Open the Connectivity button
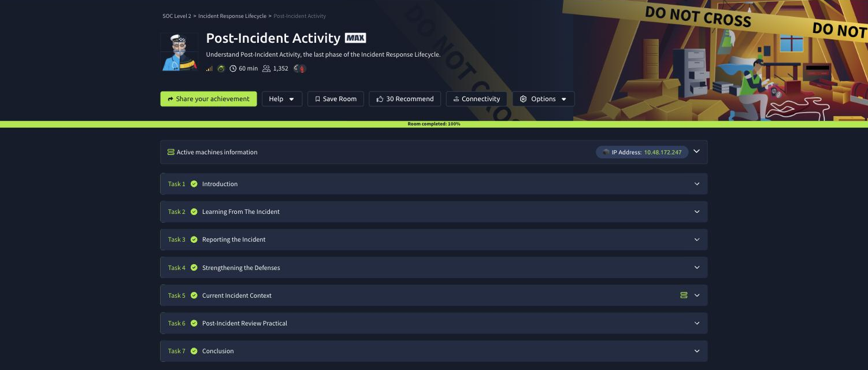Viewport: 868px width, 370px height. click(477, 99)
